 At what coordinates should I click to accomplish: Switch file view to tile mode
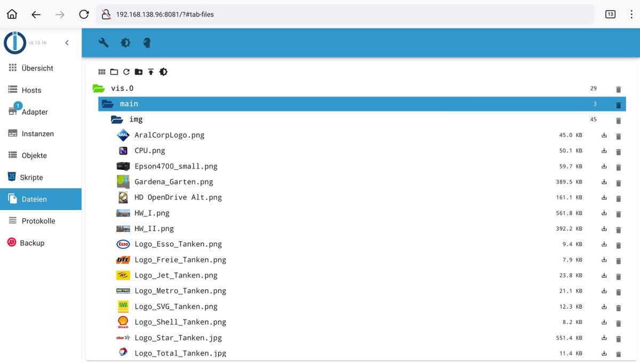[102, 72]
